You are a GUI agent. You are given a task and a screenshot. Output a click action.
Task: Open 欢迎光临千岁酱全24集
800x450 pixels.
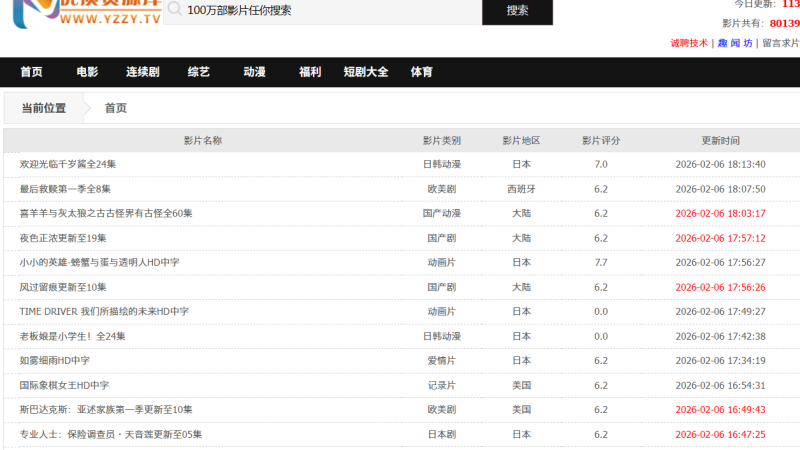click(x=68, y=164)
